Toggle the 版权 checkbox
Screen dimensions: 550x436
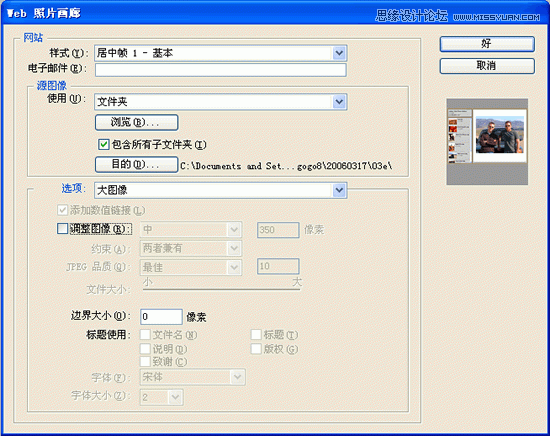click(256, 349)
